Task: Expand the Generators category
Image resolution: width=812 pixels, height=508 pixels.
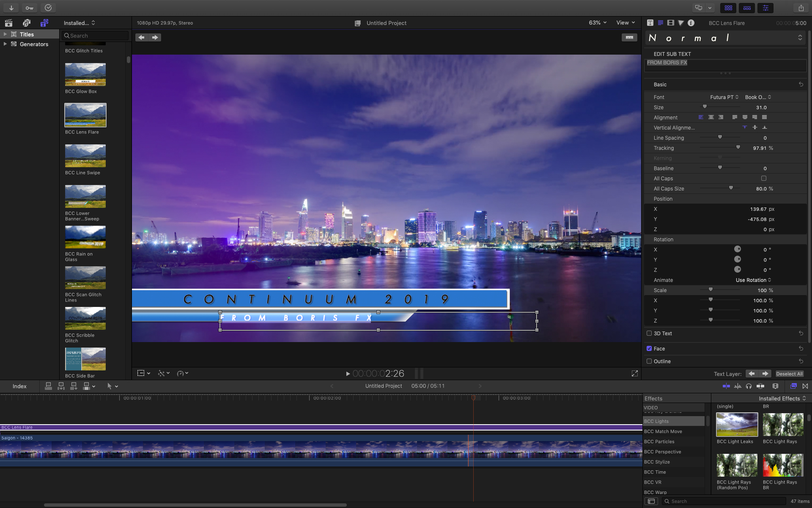Action: click(x=5, y=44)
